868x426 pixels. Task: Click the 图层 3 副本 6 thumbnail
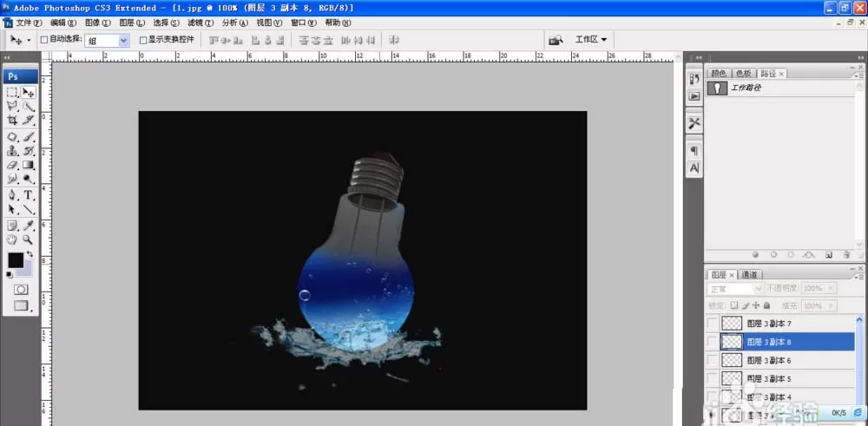coord(732,359)
